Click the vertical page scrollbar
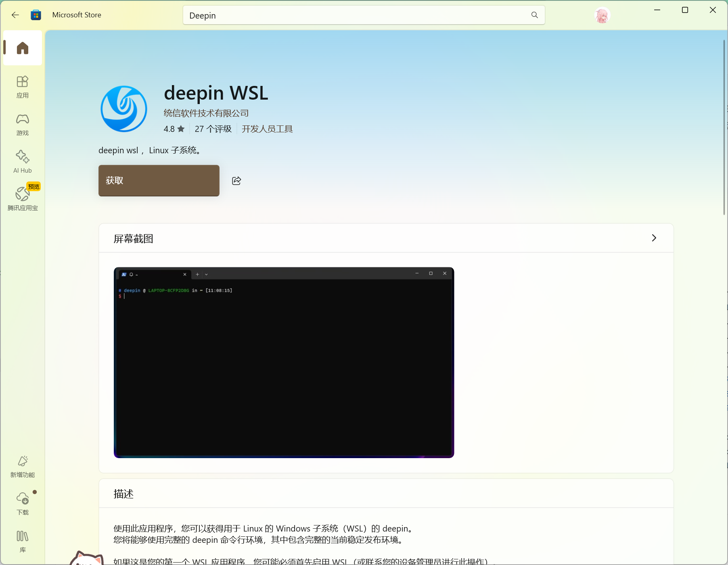The height and width of the screenshot is (565, 728). coord(724,127)
